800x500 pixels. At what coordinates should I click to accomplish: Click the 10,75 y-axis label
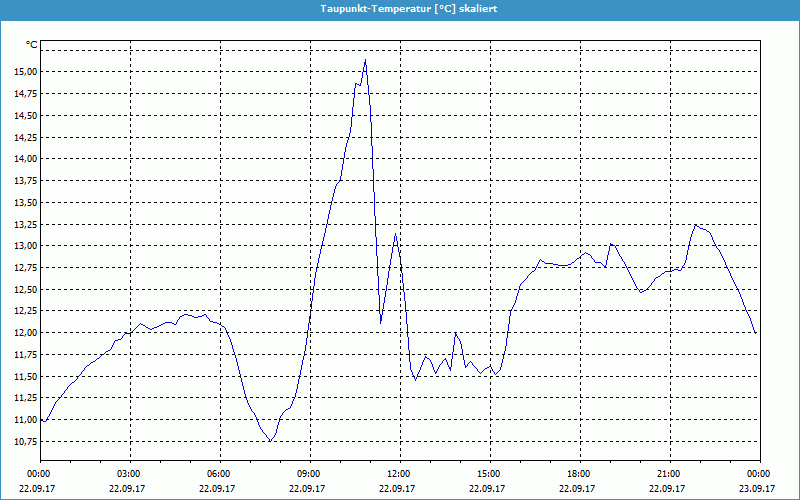tap(25, 442)
